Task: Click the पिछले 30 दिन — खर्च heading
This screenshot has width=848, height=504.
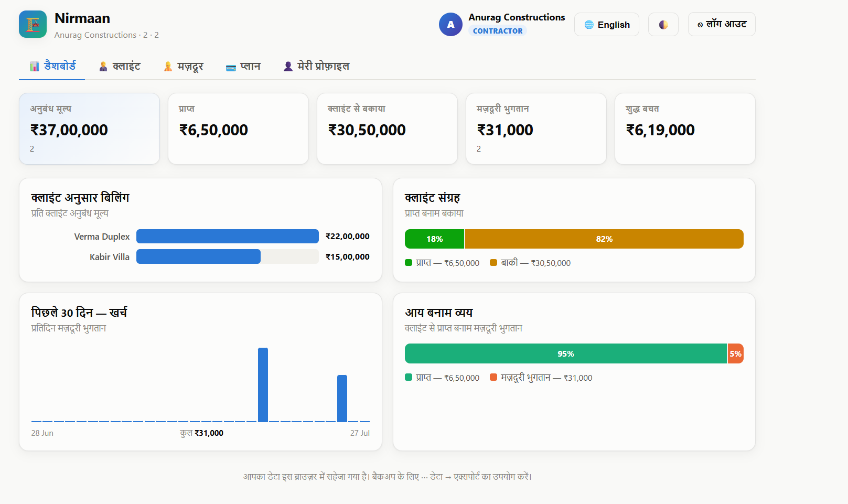Action: click(x=79, y=313)
